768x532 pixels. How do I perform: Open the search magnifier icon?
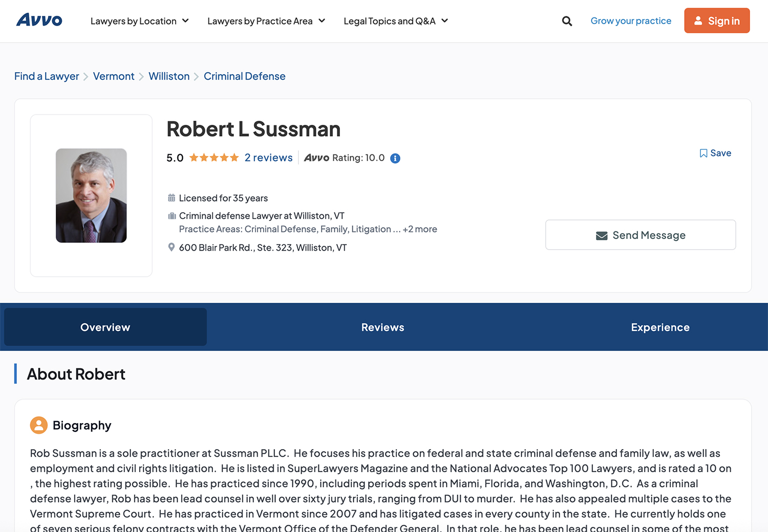coord(567,21)
